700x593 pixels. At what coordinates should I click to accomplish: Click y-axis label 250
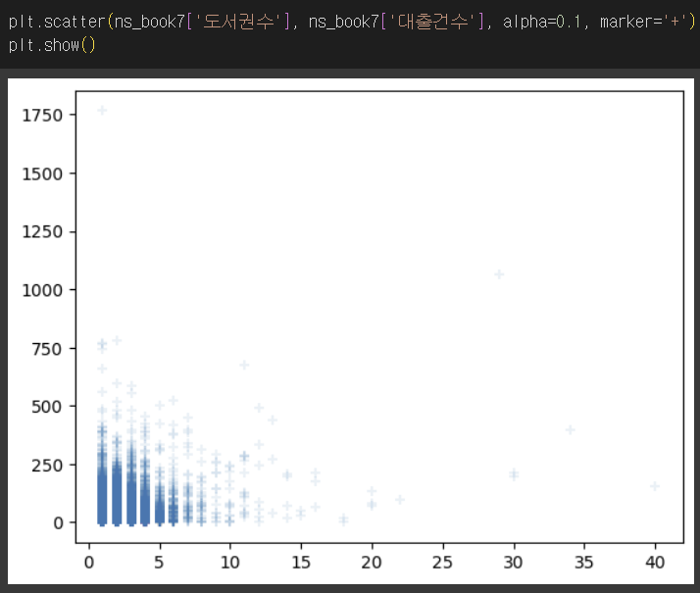click(47, 466)
